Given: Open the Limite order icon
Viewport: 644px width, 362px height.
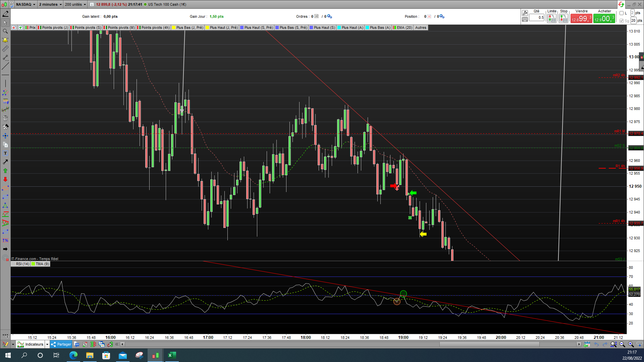Looking at the screenshot, I should pyautogui.click(x=551, y=19).
